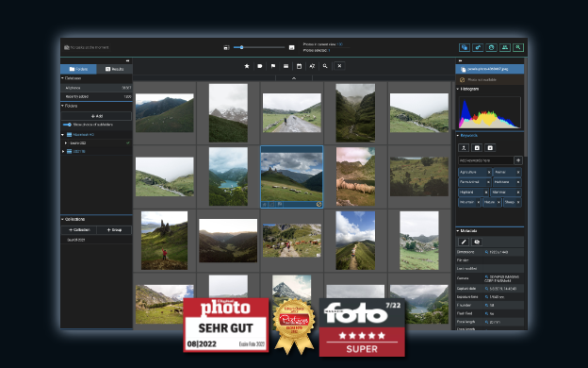Select the hiker in red jacket thumbnail

[x=164, y=241]
